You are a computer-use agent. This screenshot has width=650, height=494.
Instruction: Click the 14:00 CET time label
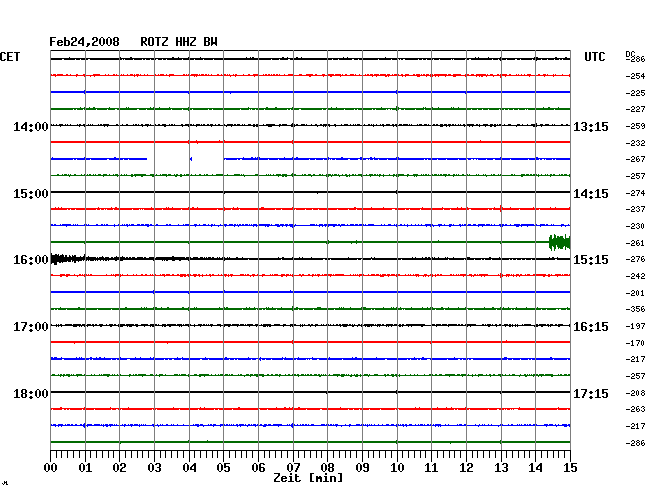(x=31, y=126)
